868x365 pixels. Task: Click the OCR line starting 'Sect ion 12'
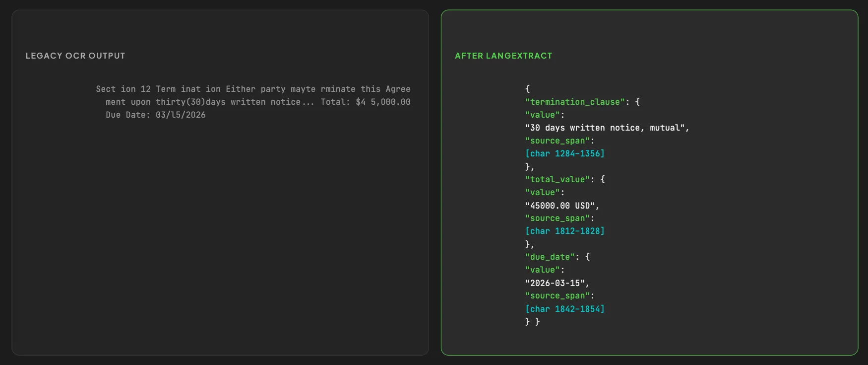pyautogui.click(x=253, y=89)
